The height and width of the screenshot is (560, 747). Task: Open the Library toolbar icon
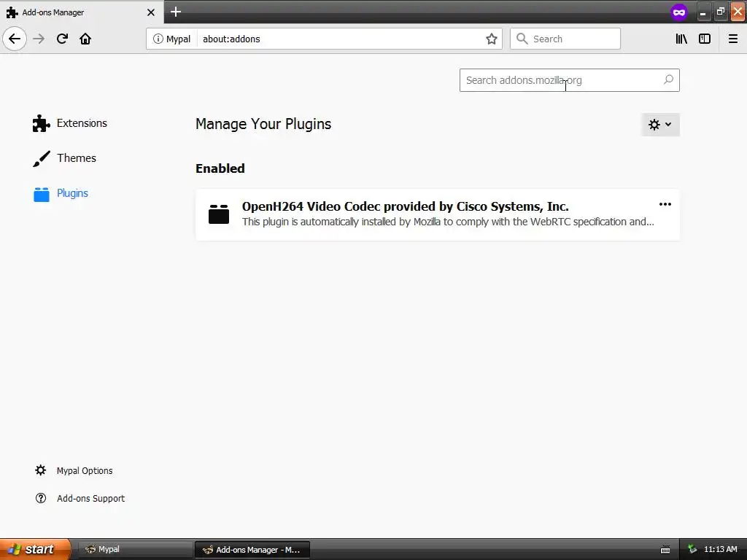[681, 39]
